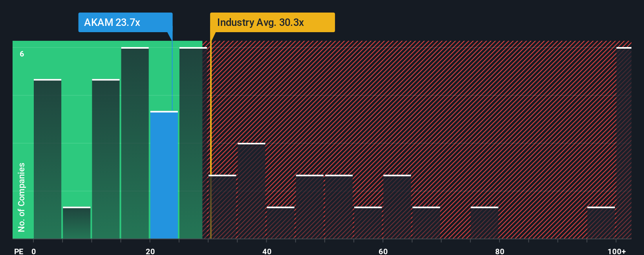This screenshot has height=255, width=644.
Task: Click the Industry Avg. 30.3x label
Action: coord(272,22)
